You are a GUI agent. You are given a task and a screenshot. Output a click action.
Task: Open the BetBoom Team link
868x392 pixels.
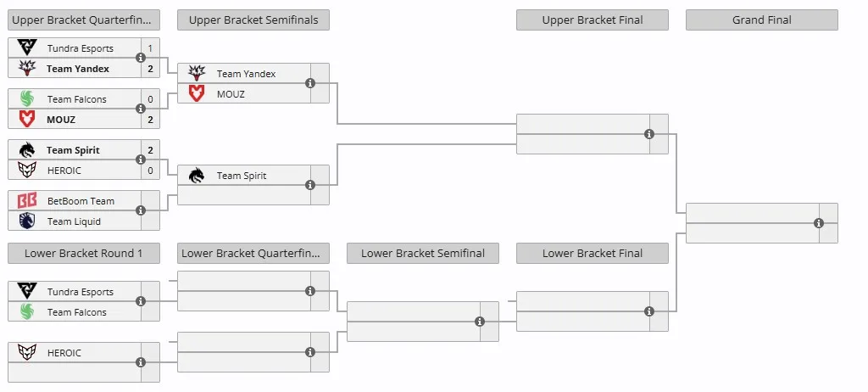click(81, 201)
